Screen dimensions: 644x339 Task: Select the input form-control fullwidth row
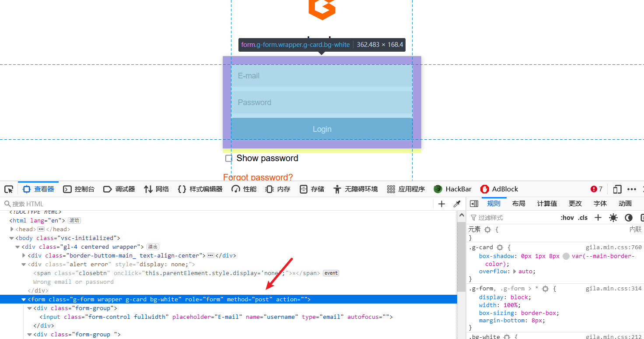[228, 317]
